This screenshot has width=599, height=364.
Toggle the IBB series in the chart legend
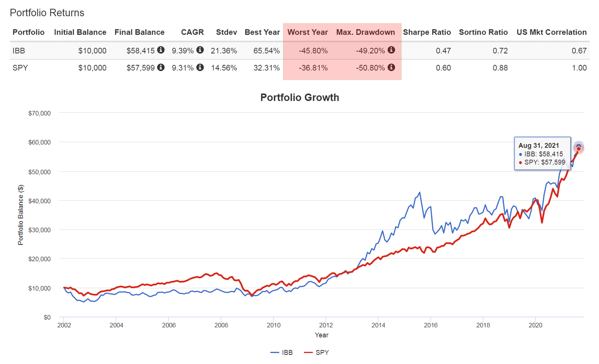coord(281,352)
